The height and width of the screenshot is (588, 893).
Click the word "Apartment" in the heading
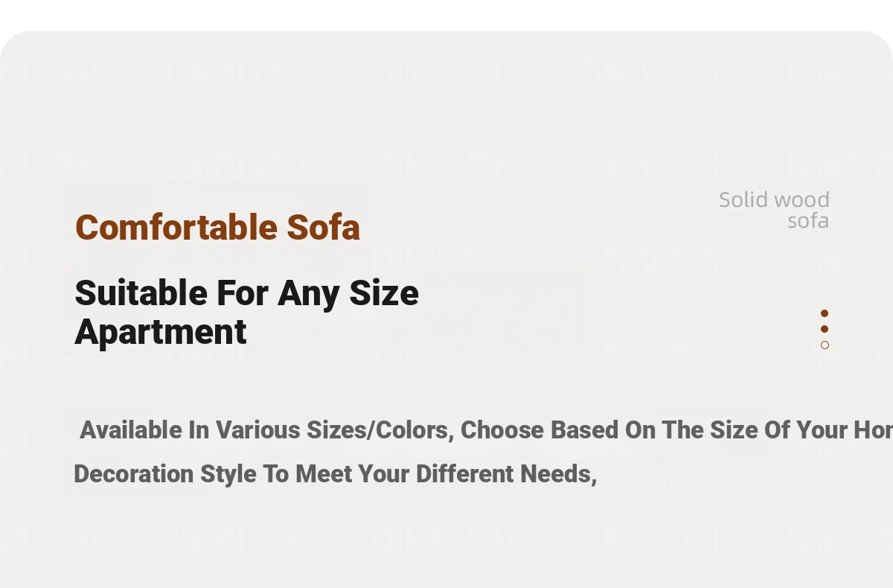click(161, 332)
